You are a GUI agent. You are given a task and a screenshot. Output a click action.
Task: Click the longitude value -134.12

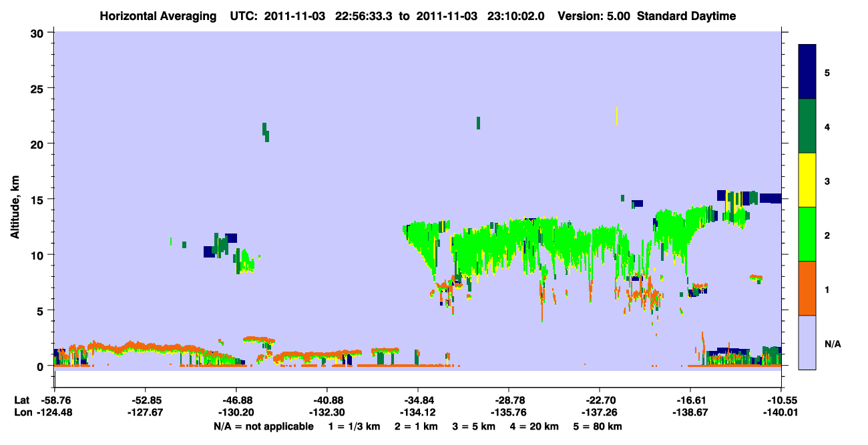tap(418, 412)
